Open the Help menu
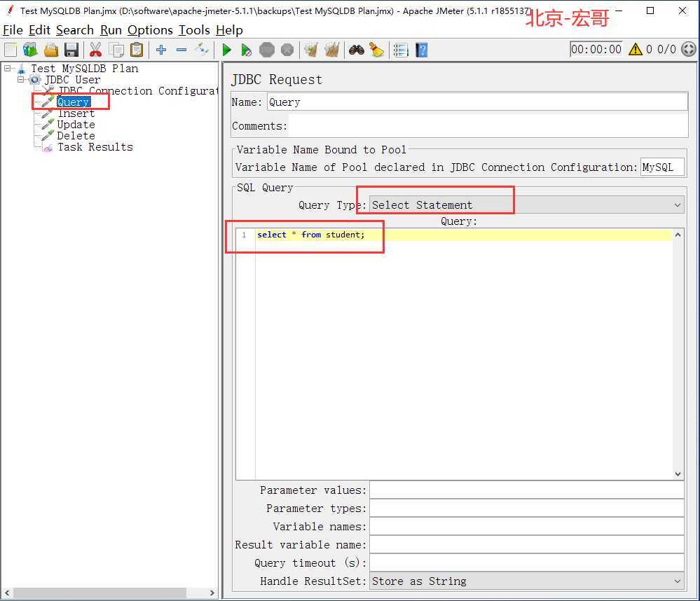This screenshot has height=601, width=700. 229,30
